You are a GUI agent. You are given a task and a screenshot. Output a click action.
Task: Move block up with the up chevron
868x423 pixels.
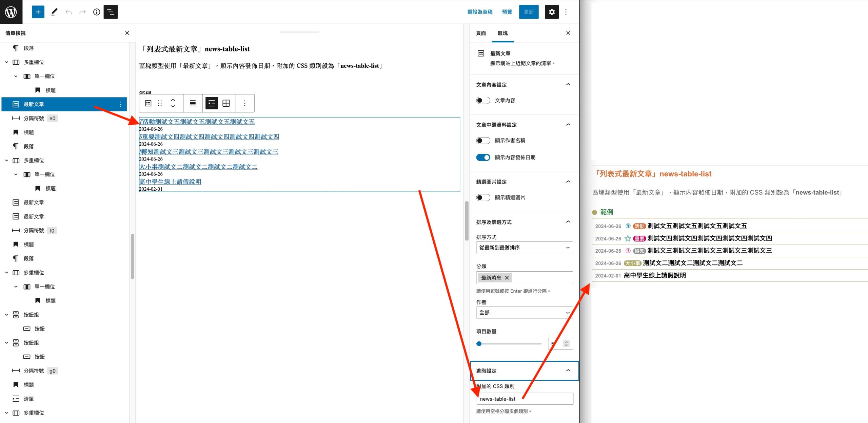(x=173, y=100)
